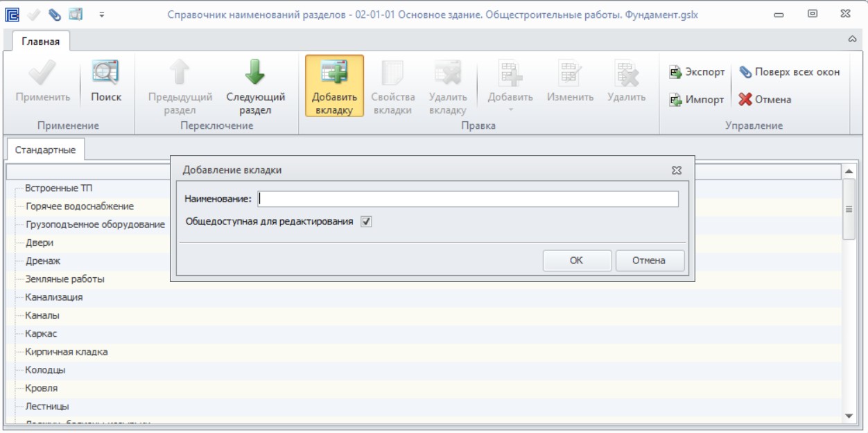This screenshot has width=868, height=433.
Task: Focus the Наименование input field
Action: 468,199
